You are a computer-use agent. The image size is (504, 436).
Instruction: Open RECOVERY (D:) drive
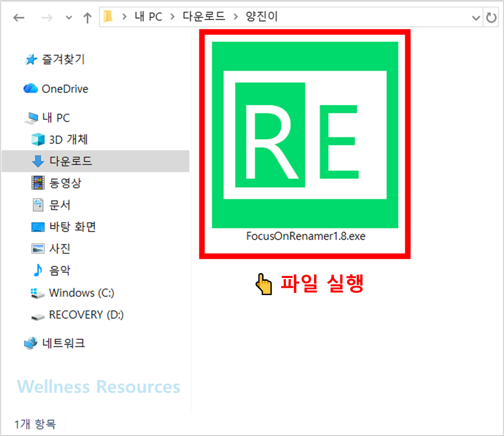(x=86, y=315)
